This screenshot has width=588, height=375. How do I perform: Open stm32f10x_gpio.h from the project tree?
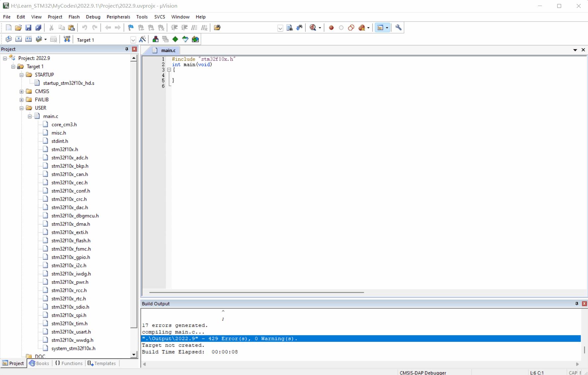pos(71,257)
